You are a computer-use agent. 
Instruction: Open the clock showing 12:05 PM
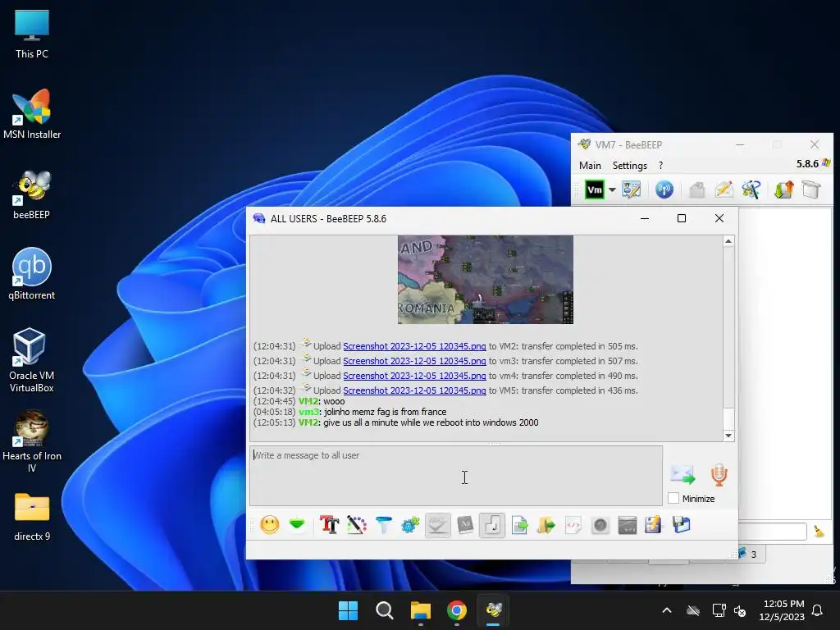tap(782, 610)
